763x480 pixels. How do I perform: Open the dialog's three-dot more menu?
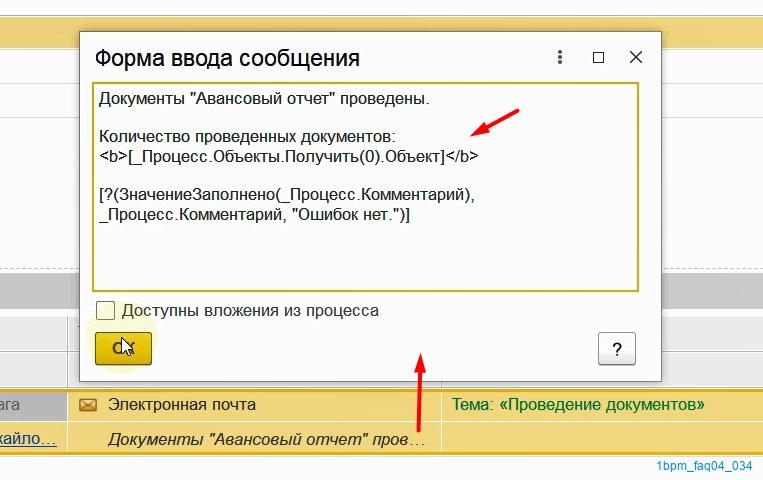point(560,57)
